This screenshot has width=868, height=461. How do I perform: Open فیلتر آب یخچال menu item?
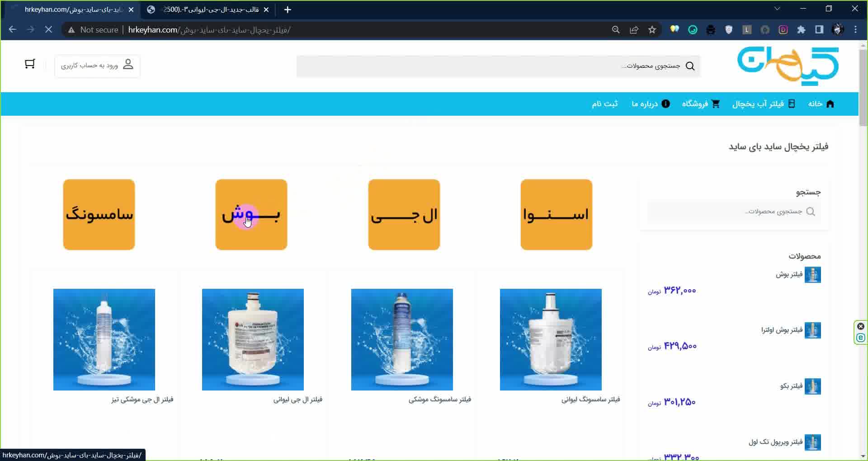click(764, 104)
